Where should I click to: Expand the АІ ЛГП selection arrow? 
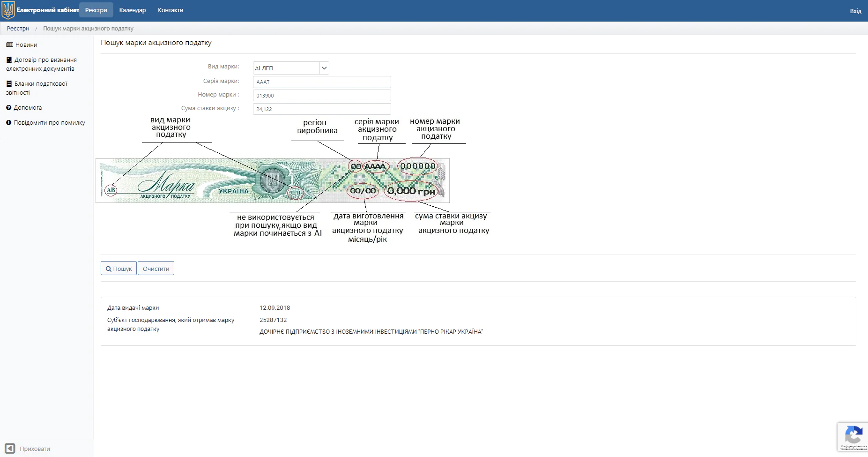(x=324, y=67)
